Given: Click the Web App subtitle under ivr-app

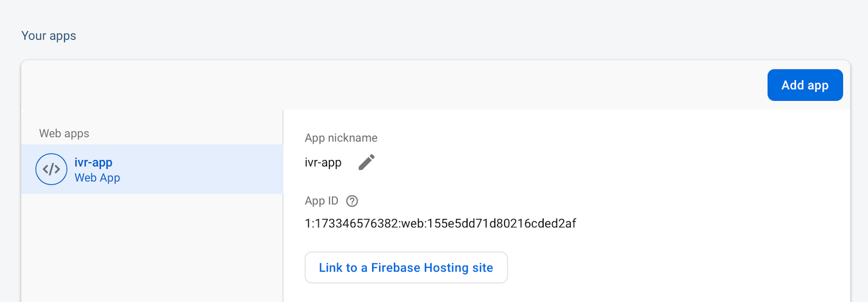Looking at the screenshot, I should (x=97, y=178).
